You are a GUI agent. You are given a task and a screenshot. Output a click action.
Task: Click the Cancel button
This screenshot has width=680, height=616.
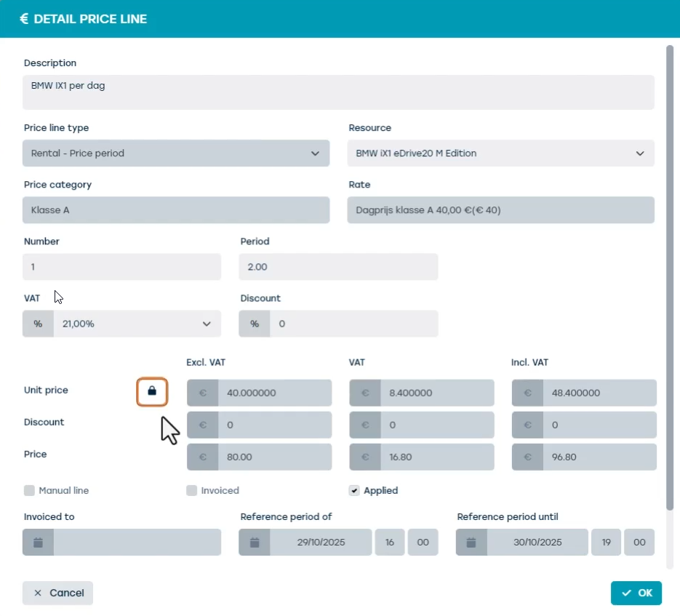(57, 593)
